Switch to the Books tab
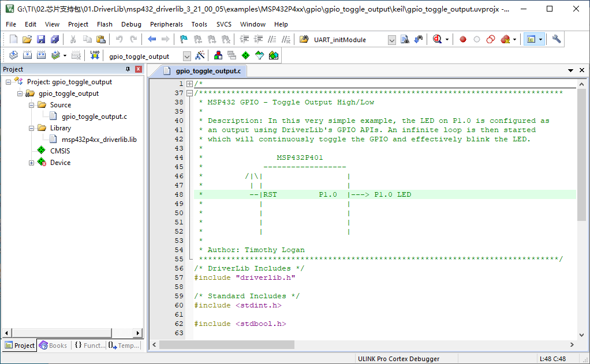This screenshot has height=364, width=590. [53, 346]
